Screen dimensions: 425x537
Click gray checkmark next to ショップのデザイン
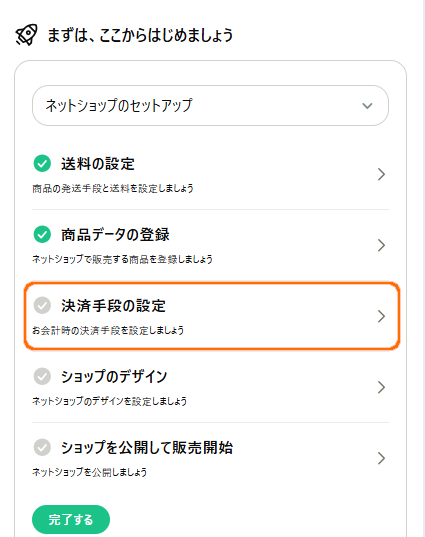click(x=42, y=376)
